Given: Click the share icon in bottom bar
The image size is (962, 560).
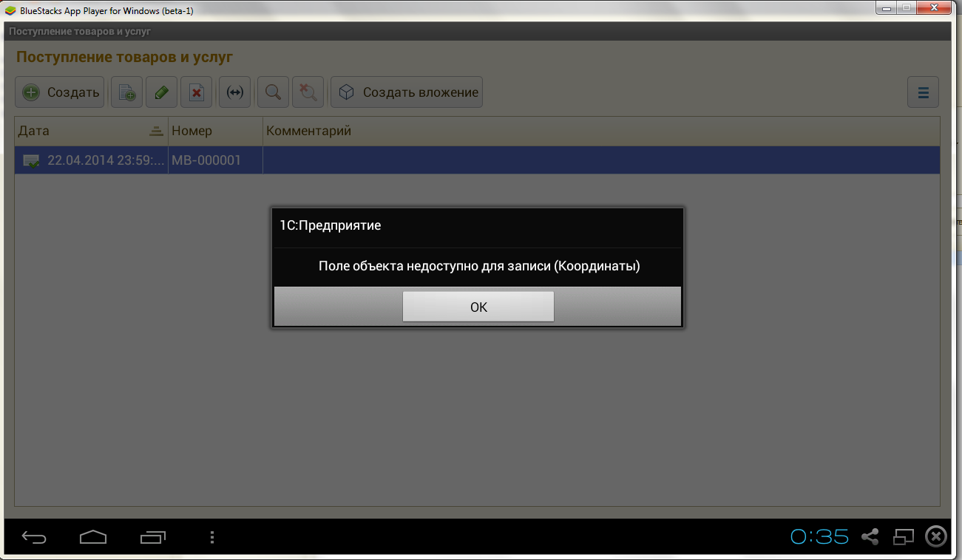Looking at the screenshot, I should (x=870, y=537).
